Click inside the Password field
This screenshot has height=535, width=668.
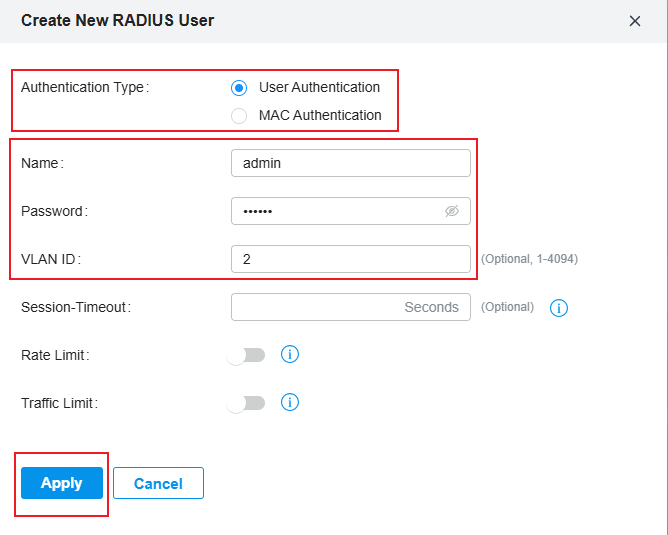click(x=351, y=211)
